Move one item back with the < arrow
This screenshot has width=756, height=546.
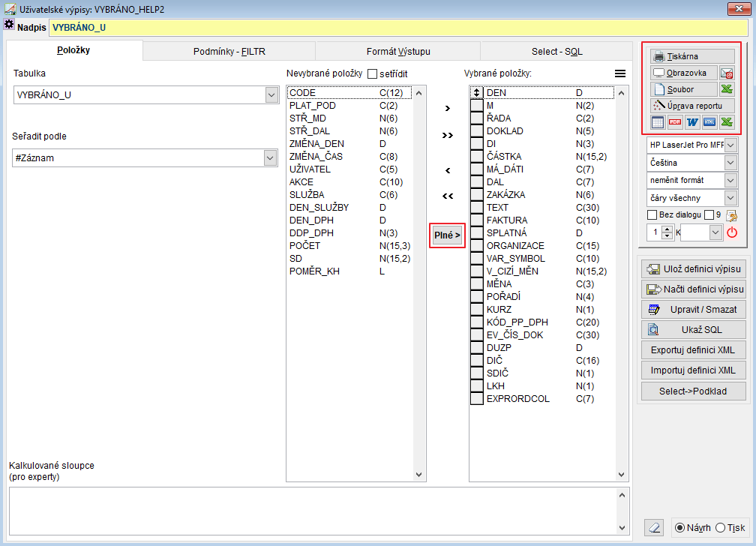448,170
